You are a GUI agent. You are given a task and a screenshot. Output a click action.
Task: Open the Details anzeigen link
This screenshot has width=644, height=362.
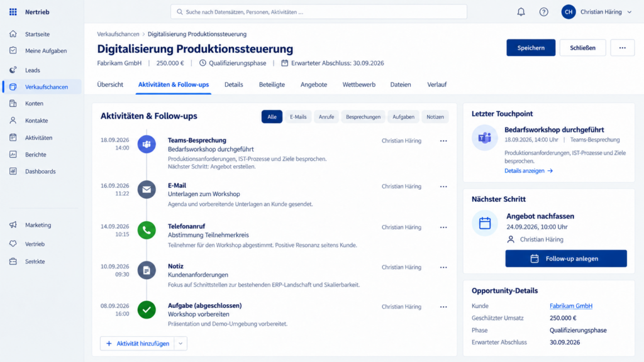coord(528,171)
